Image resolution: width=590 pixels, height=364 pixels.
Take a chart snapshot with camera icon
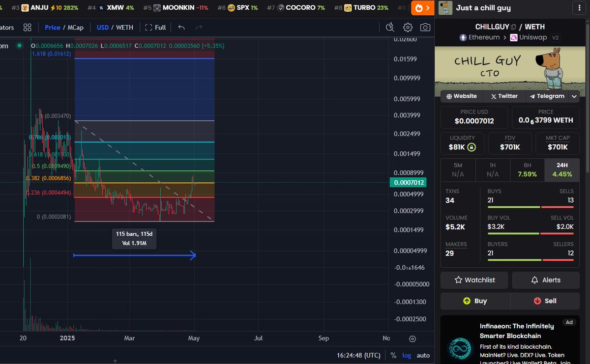(x=425, y=28)
